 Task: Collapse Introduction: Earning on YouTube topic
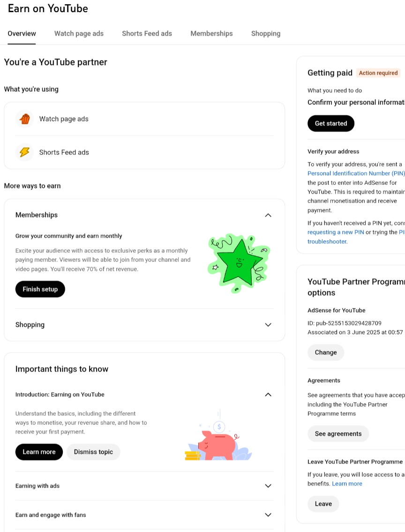tap(268, 394)
